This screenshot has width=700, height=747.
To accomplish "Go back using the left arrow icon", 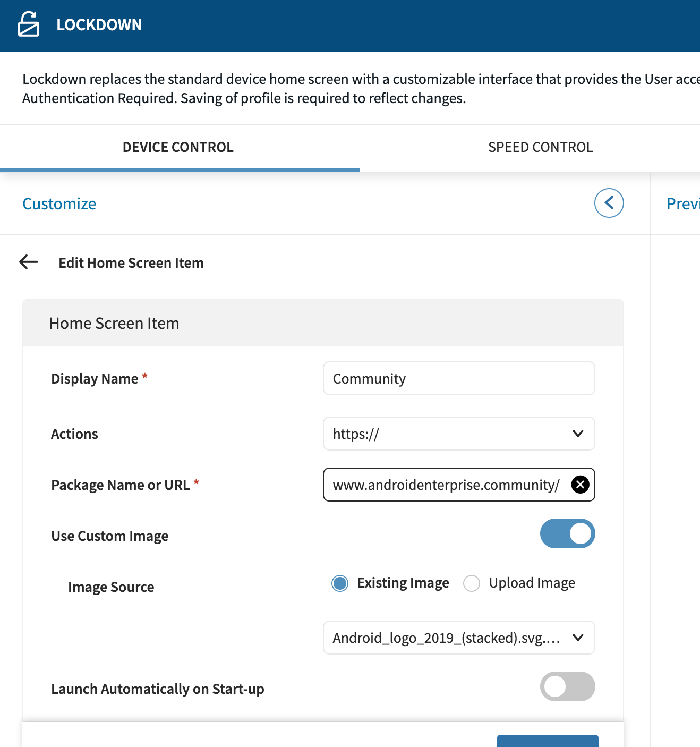I will click(29, 262).
